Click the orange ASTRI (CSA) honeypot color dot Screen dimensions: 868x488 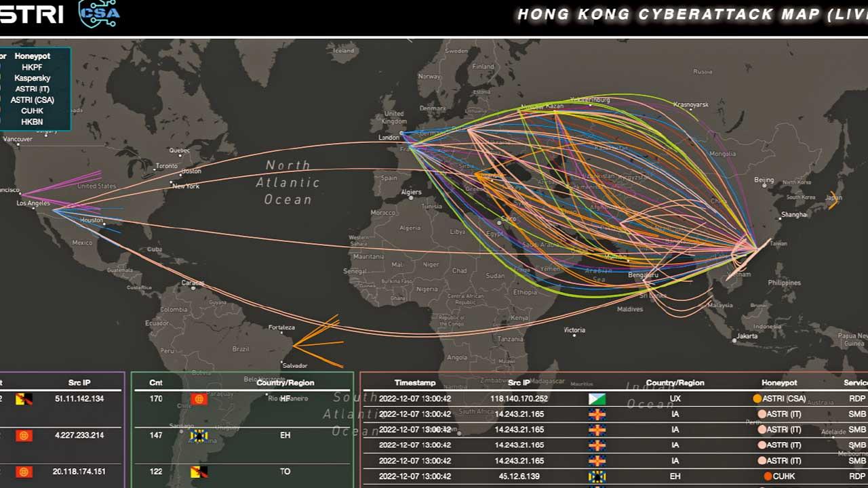(x=757, y=399)
